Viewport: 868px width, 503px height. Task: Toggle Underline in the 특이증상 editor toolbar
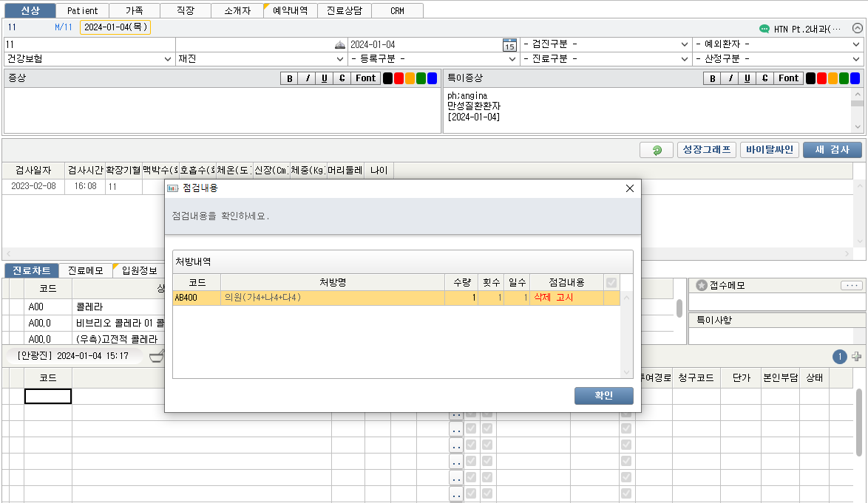click(x=747, y=78)
